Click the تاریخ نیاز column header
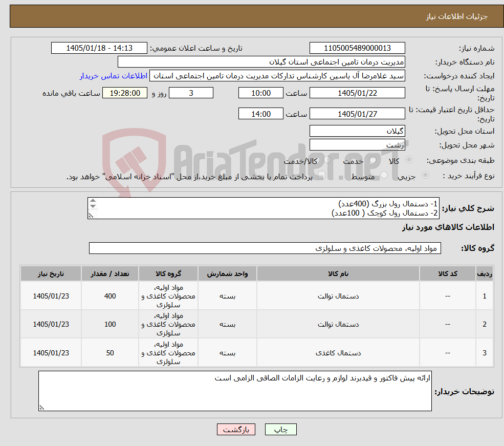504x446 pixels. pos(51,273)
